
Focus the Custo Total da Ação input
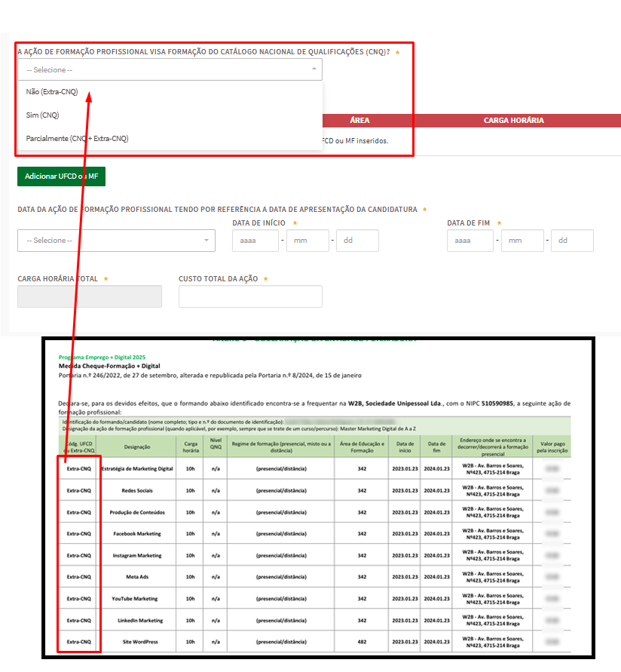tap(250, 296)
